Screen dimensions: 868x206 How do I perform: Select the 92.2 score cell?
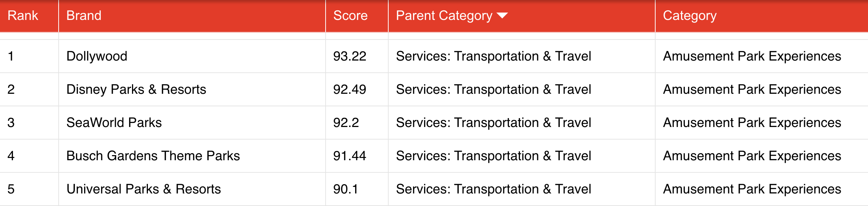click(x=346, y=123)
